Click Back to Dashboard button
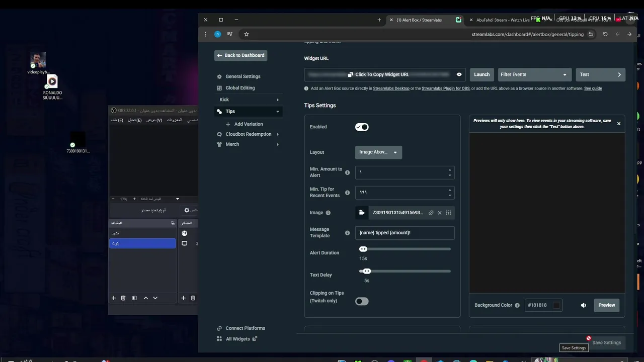 tap(240, 55)
